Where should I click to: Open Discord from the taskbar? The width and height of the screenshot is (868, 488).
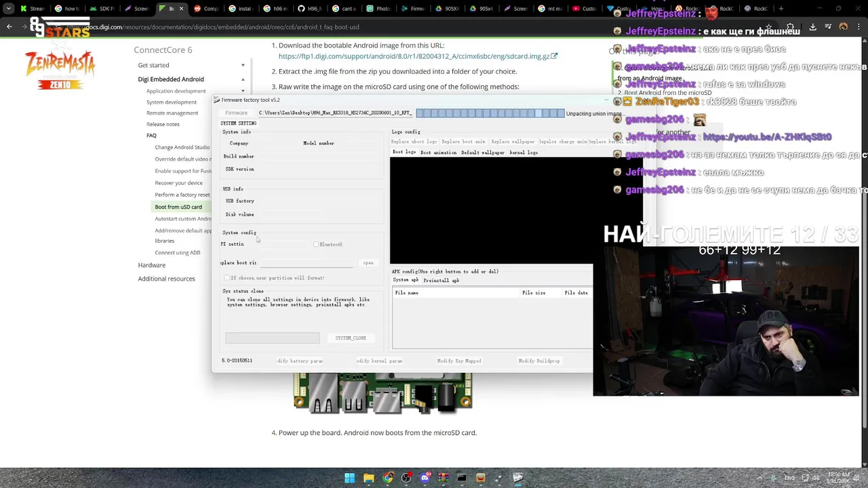pyautogui.click(x=425, y=478)
